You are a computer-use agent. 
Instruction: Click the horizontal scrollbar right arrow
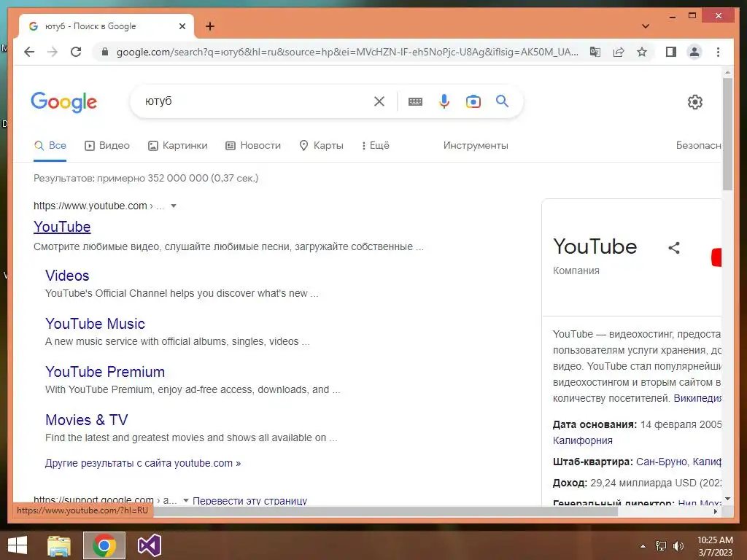[716, 511]
